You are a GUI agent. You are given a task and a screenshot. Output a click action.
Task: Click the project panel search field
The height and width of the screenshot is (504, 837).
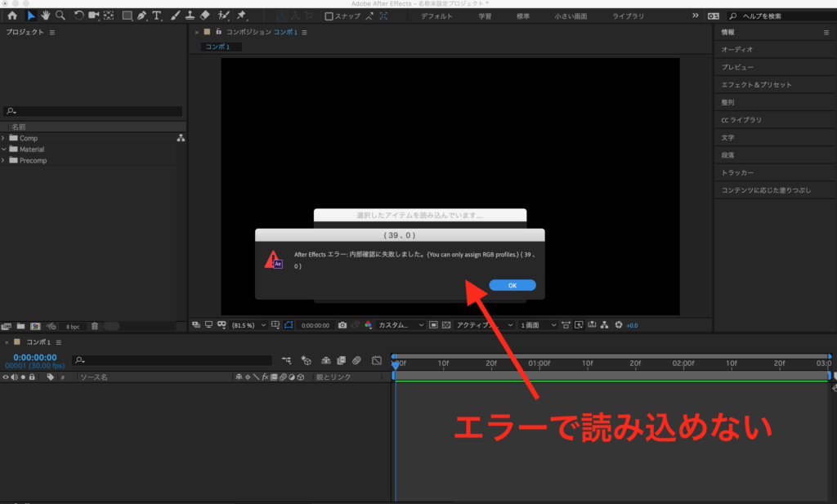pyautogui.click(x=93, y=111)
